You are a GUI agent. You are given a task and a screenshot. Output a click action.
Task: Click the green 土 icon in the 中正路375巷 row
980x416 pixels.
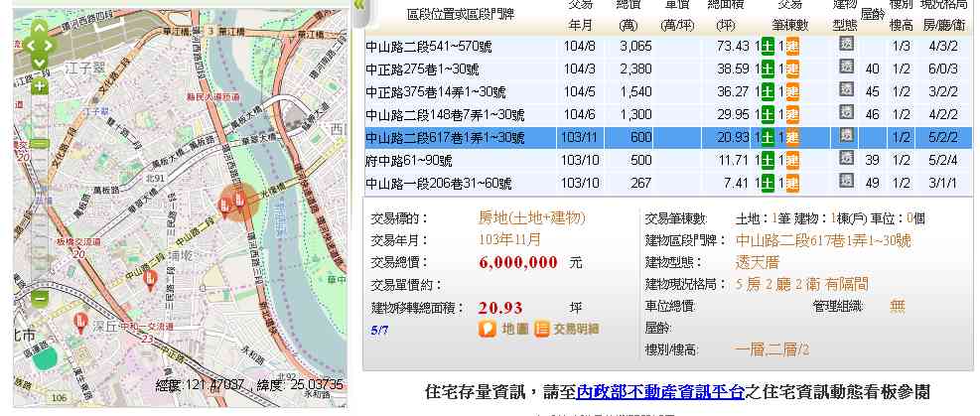point(768,91)
